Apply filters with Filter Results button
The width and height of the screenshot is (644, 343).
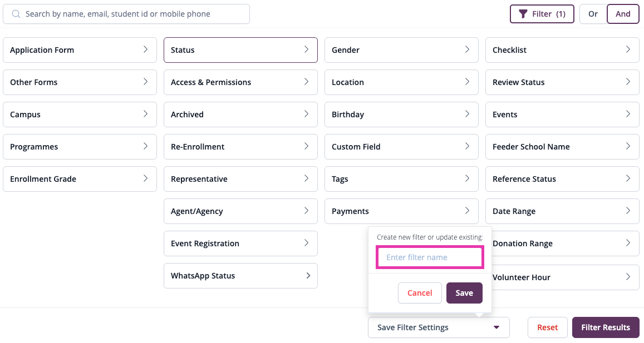click(606, 327)
